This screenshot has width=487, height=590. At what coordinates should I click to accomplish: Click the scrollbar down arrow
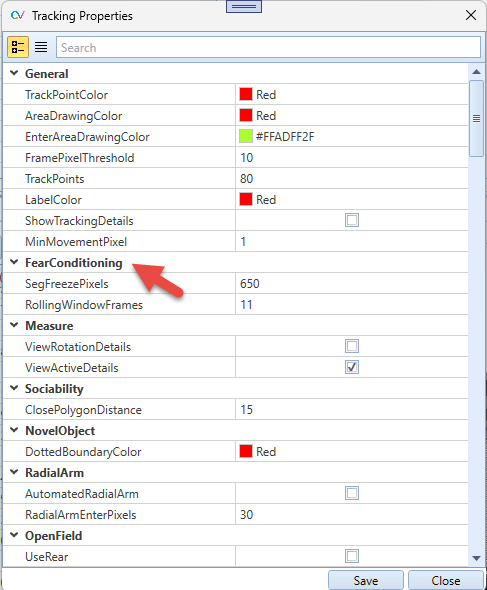(476, 558)
